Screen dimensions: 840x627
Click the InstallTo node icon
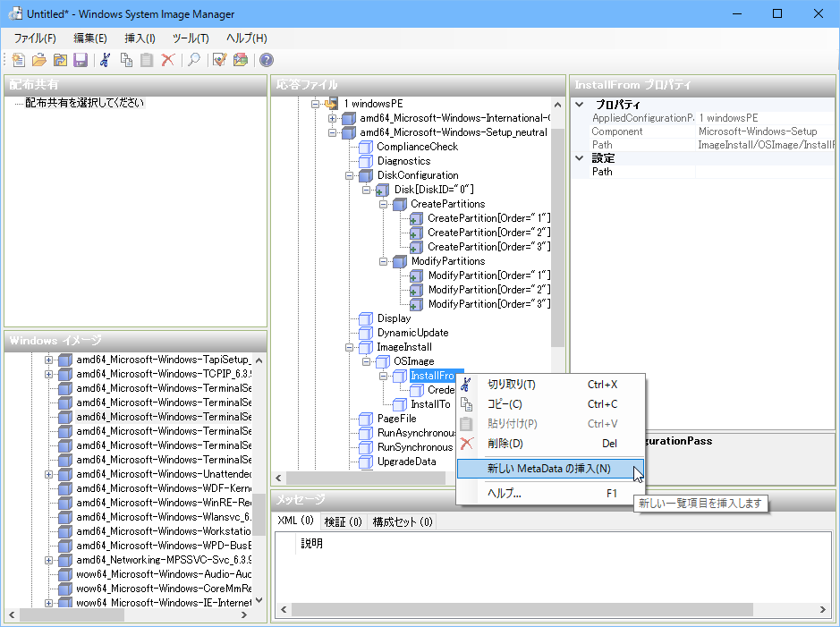click(400, 404)
